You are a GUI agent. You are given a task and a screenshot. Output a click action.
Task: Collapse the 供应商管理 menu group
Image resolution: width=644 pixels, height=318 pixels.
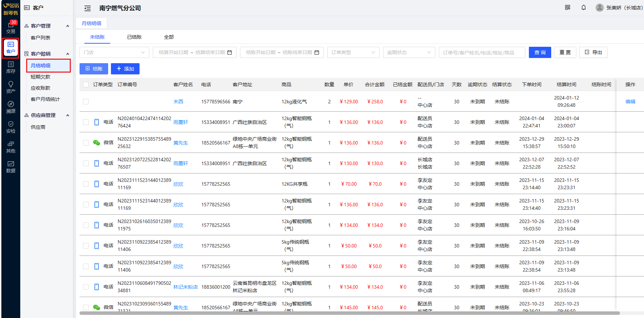coord(68,115)
